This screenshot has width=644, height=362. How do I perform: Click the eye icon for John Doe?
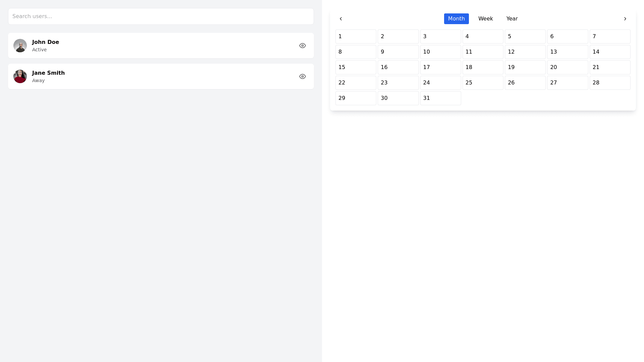point(302,46)
